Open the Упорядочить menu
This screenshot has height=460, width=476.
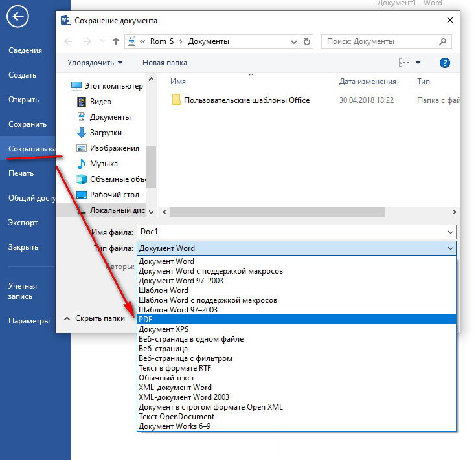pos(95,63)
